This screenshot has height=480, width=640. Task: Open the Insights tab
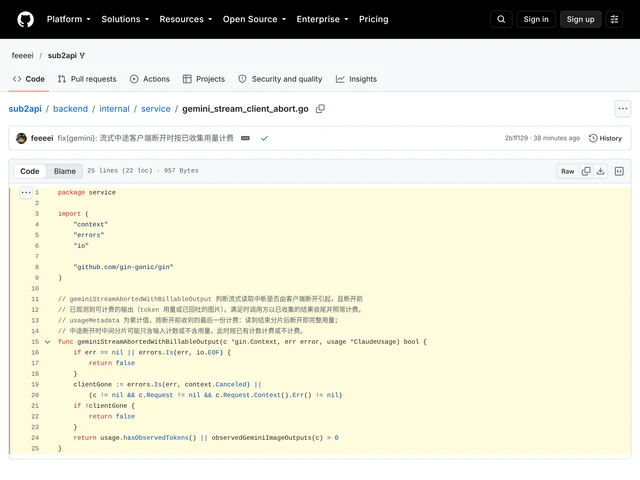356,79
